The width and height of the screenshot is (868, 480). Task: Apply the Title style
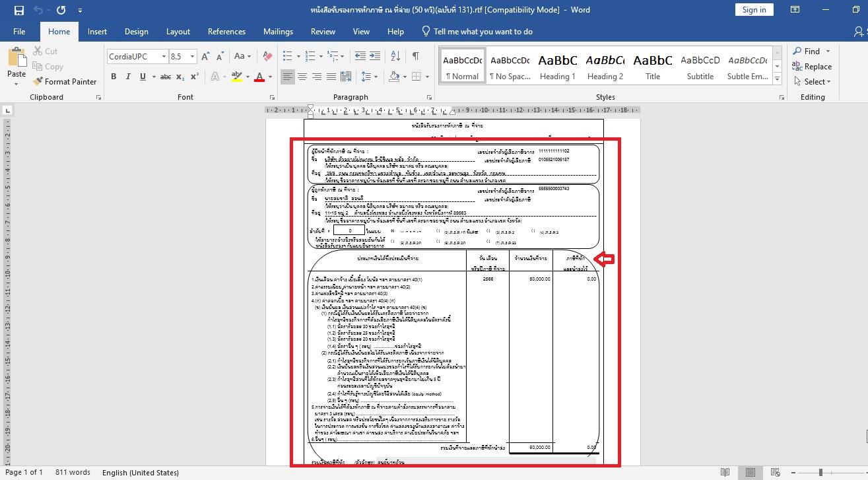653,65
